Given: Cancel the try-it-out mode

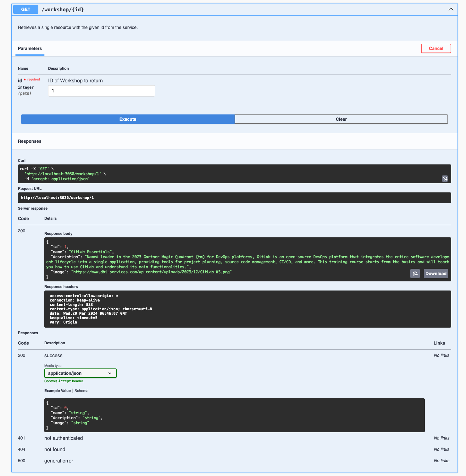Looking at the screenshot, I should (436, 48).
